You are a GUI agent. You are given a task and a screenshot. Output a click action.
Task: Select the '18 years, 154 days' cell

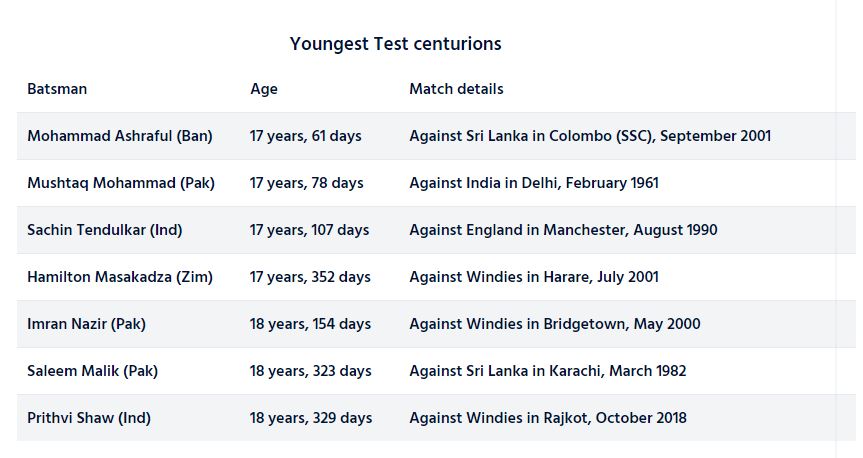[x=311, y=324]
